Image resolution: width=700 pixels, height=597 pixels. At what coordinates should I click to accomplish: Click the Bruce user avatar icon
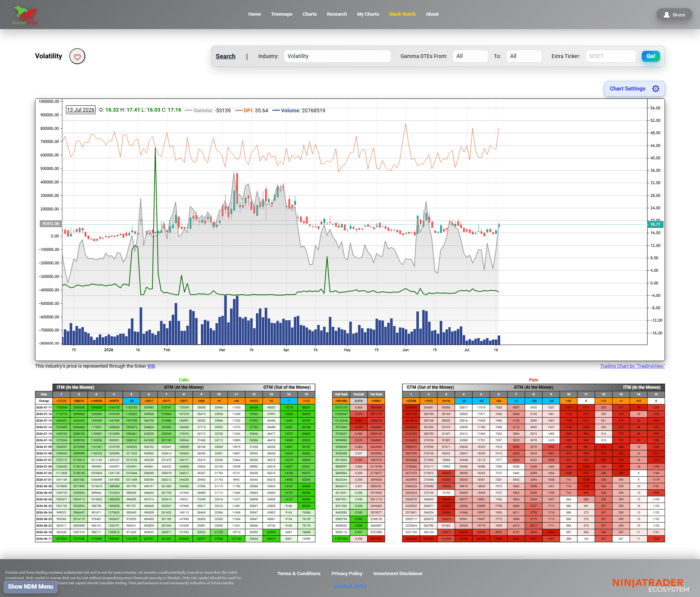[666, 15]
